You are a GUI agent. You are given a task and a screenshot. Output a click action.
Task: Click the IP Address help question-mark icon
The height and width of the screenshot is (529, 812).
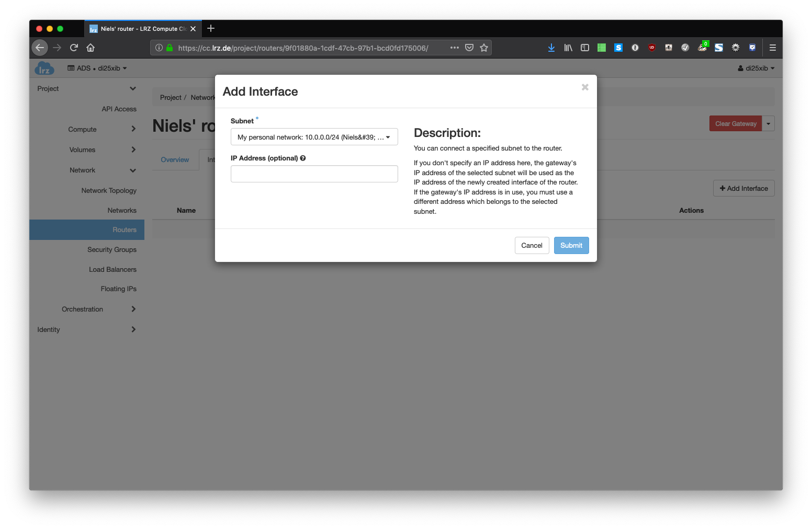click(303, 158)
